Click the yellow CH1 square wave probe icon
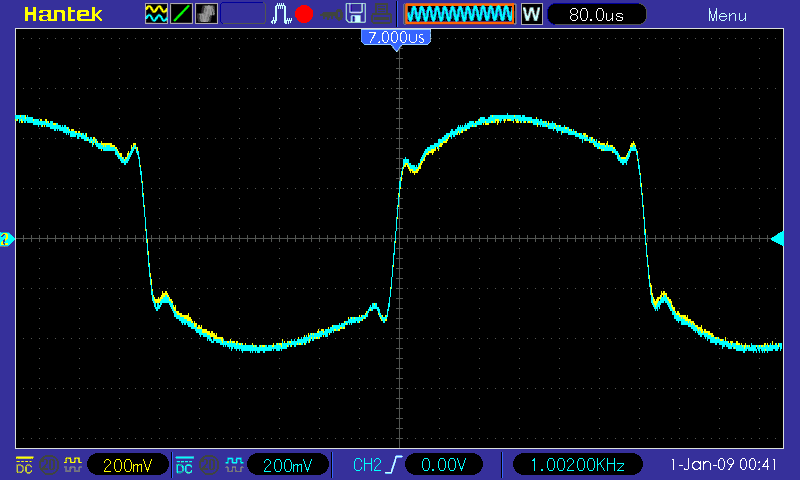The width and height of the screenshot is (800, 480). point(73,465)
